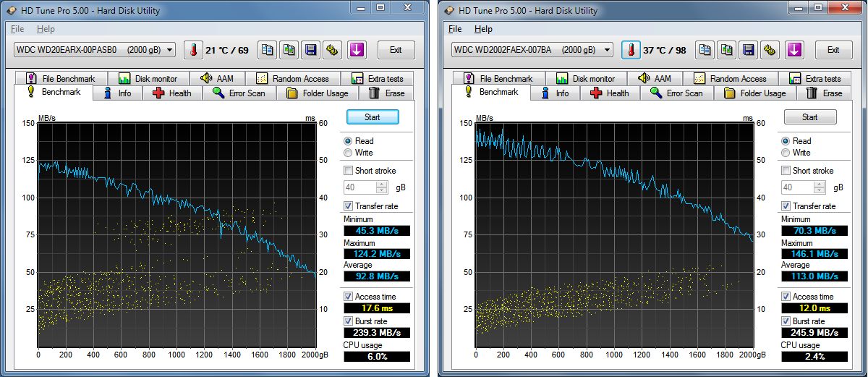Click the 146.1 MB/s maximum value

point(814,253)
